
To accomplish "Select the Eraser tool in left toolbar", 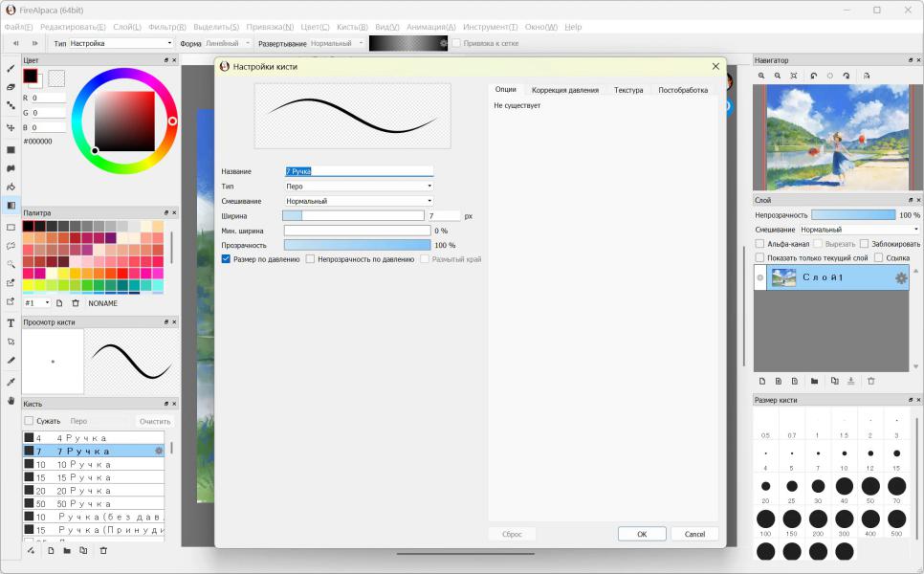I will pos(11,87).
